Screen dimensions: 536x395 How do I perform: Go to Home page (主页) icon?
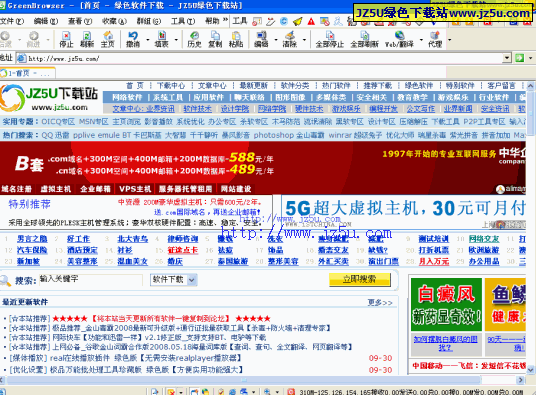pyautogui.click(x=108, y=39)
